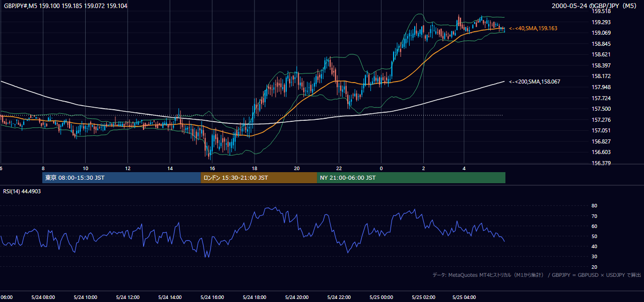Click price axis value 159.518
644x302 pixels.
(x=601, y=11)
